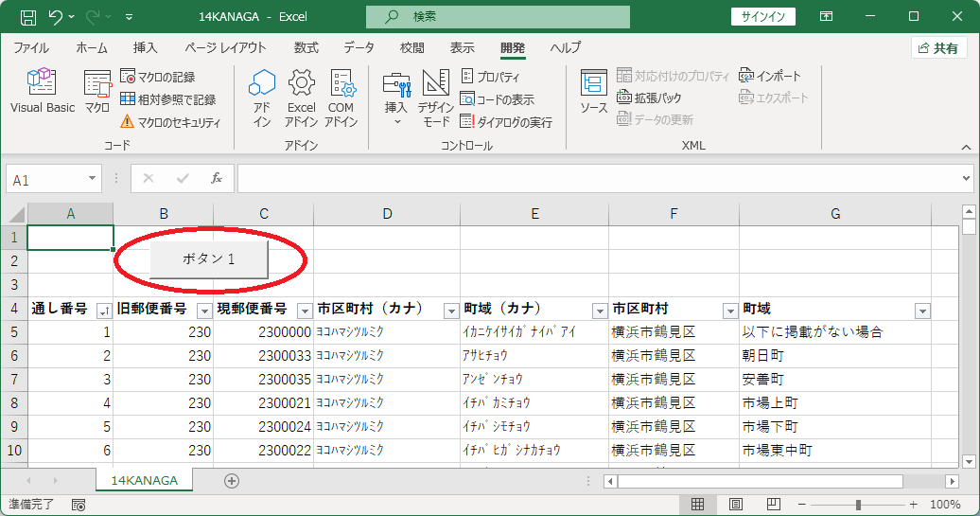Click the form button ボタン 1

(209, 258)
